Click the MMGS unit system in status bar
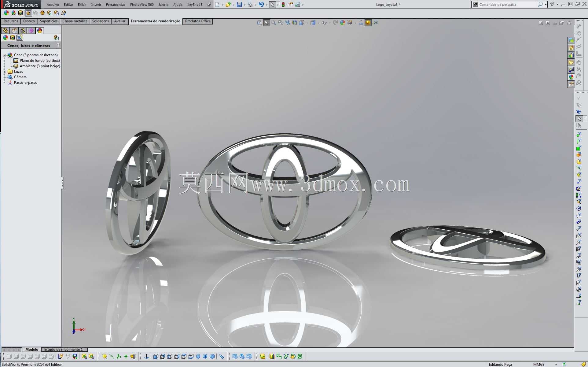 point(539,364)
